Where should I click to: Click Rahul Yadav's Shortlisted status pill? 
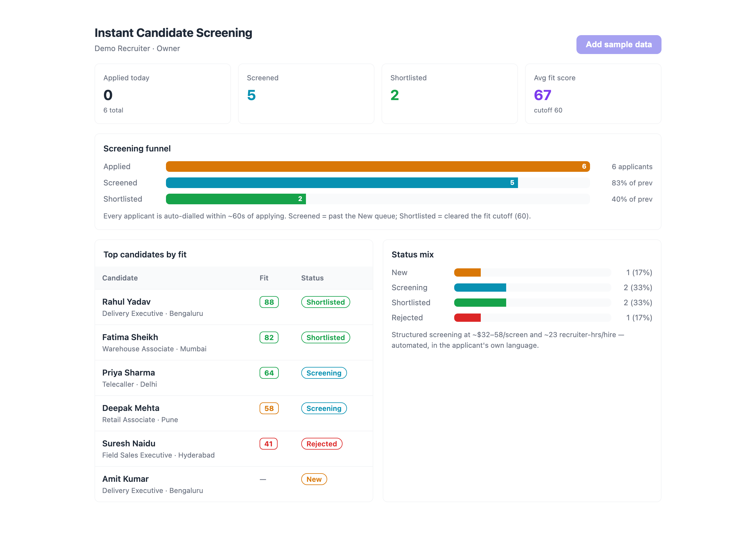(326, 302)
